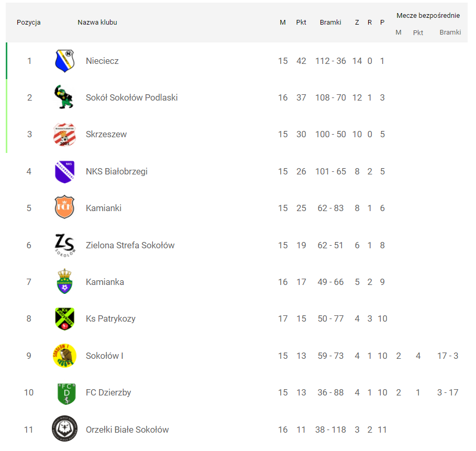Click the FC Dzierzby club name
476x451 pixels.
108,393
